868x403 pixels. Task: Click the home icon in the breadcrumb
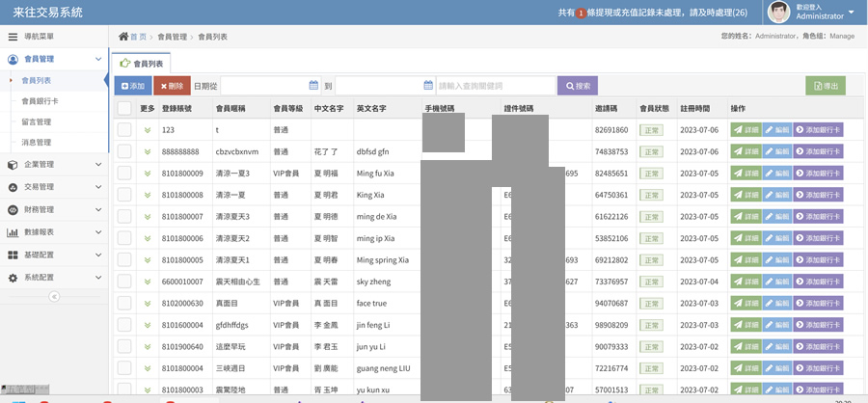coord(123,37)
